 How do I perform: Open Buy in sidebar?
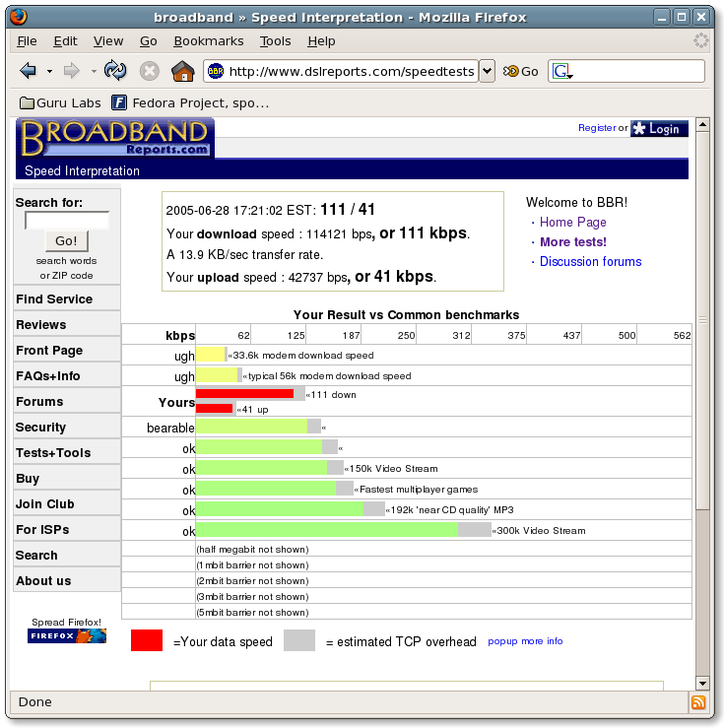67,478
